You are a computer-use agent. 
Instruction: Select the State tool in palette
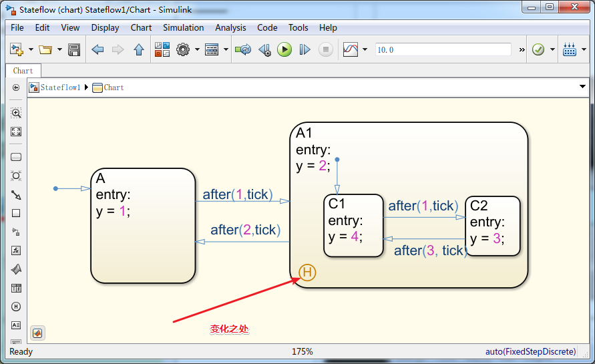(x=16, y=157)
